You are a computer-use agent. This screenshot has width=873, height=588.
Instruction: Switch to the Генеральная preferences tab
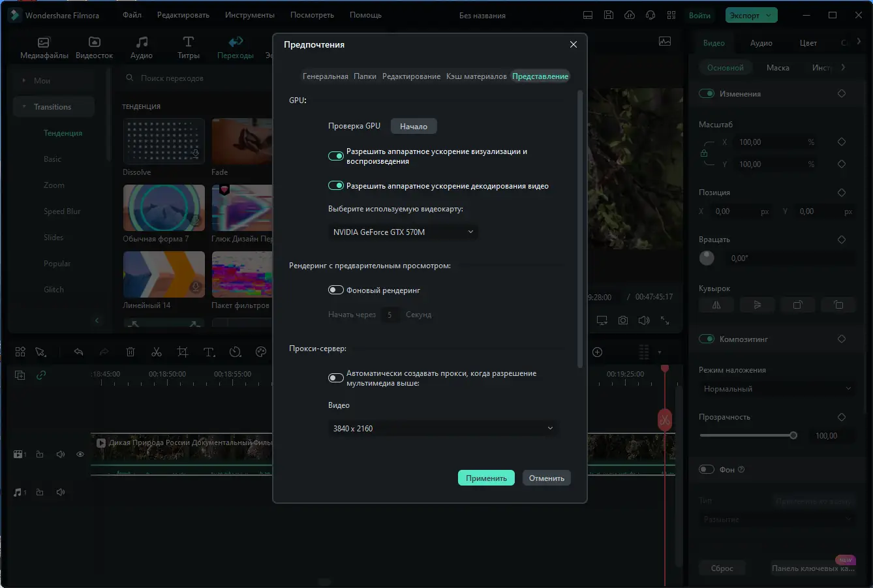point(325,76)
